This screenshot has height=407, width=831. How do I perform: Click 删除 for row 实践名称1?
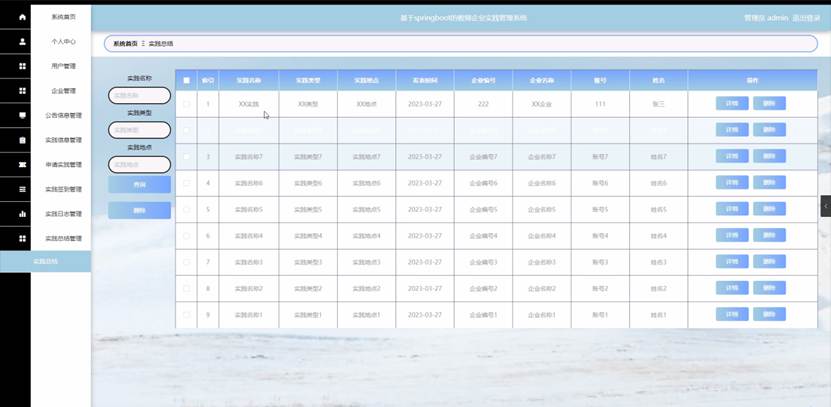769,314
